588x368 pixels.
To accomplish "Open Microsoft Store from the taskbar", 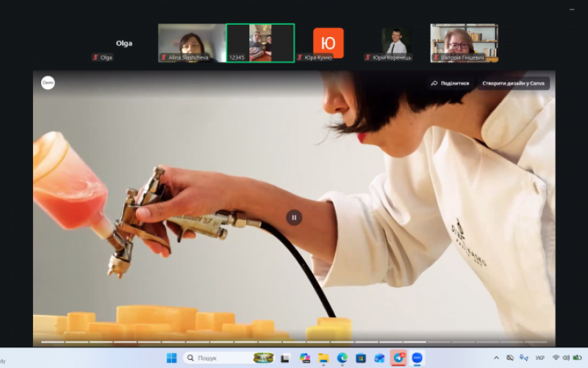I will pos(361,358).
